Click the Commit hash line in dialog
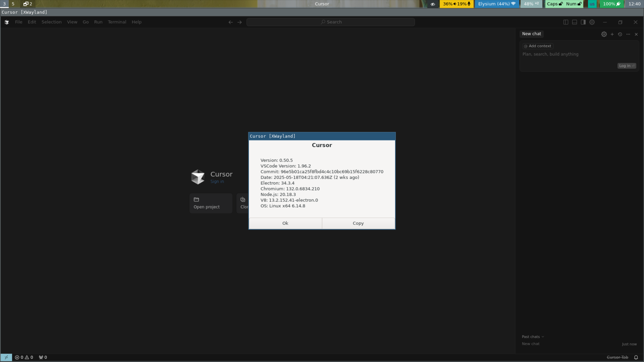644x362 pixels. [x=322, y=172]
